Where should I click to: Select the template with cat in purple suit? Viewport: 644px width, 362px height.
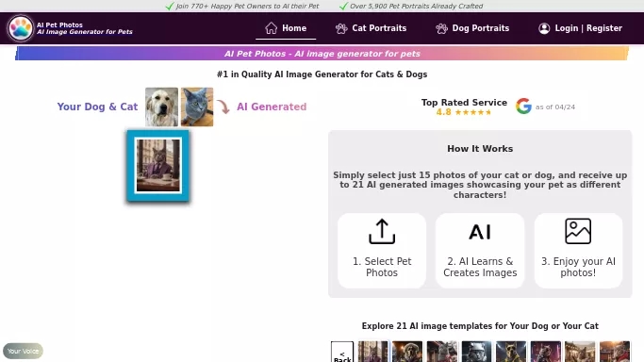373,352
